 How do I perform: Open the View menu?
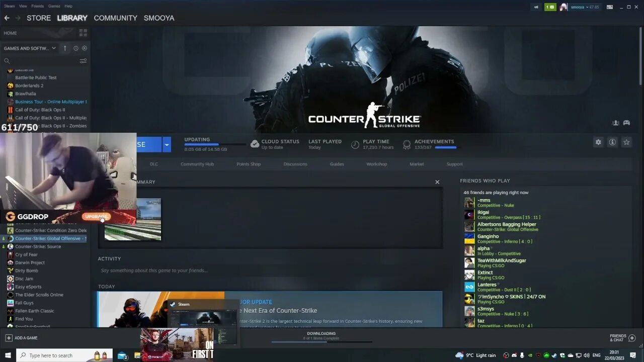click(x=23, y=6)
